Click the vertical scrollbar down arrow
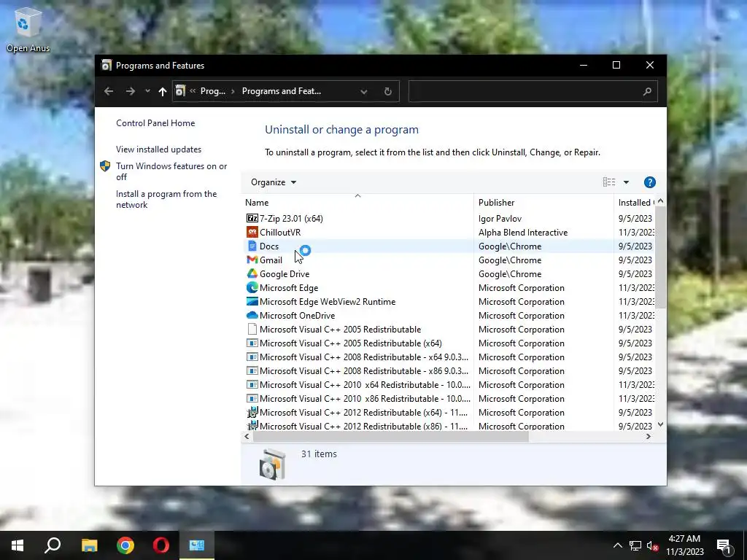This screenshot has height=560, width=747. 660,424
